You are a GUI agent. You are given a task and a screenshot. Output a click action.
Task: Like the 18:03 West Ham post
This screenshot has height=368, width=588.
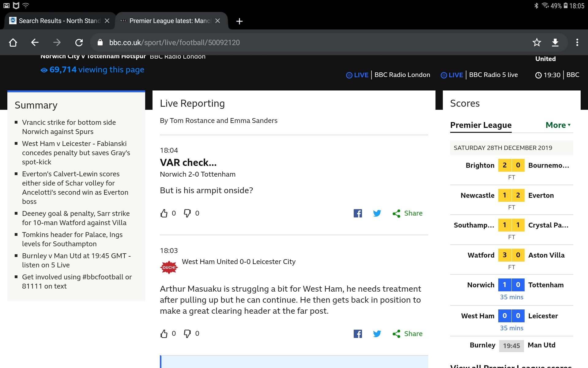(164, 334)
